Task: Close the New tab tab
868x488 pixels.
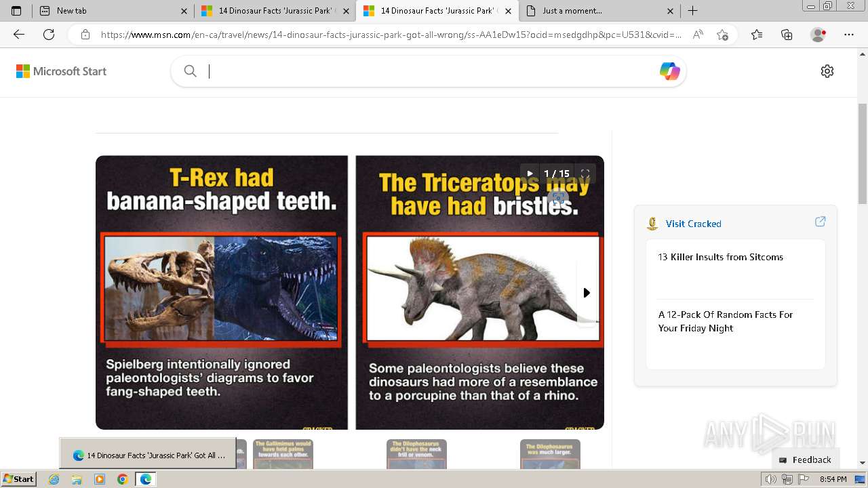Action: (x=184, y=11)
